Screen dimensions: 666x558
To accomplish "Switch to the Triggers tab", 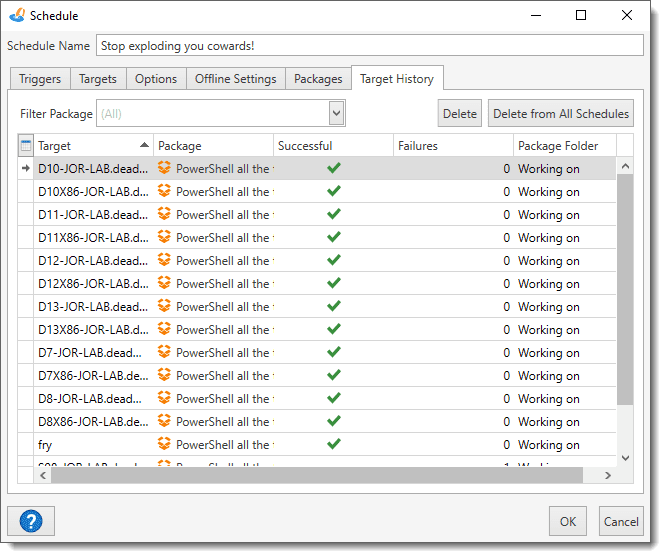I will [x=40, y=79].
